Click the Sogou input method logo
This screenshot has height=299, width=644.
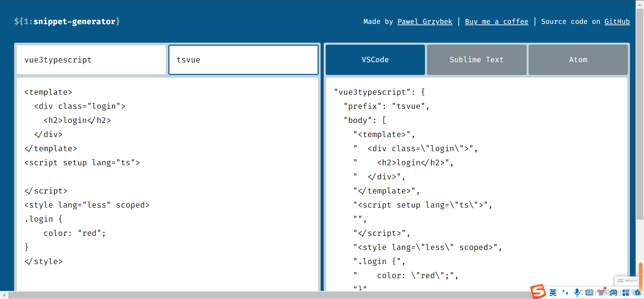pyautogui.click(x=538, y=291)
